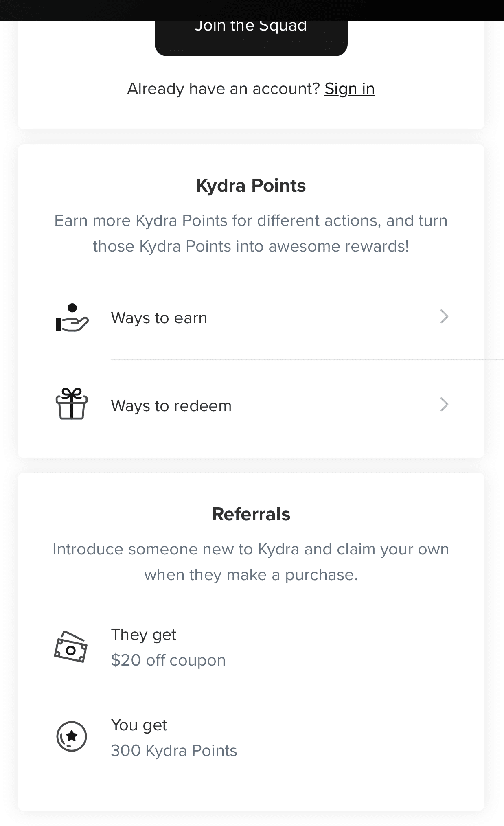Click the Sign in link
This screenshot has height=826, width=504.
[349, 89]
